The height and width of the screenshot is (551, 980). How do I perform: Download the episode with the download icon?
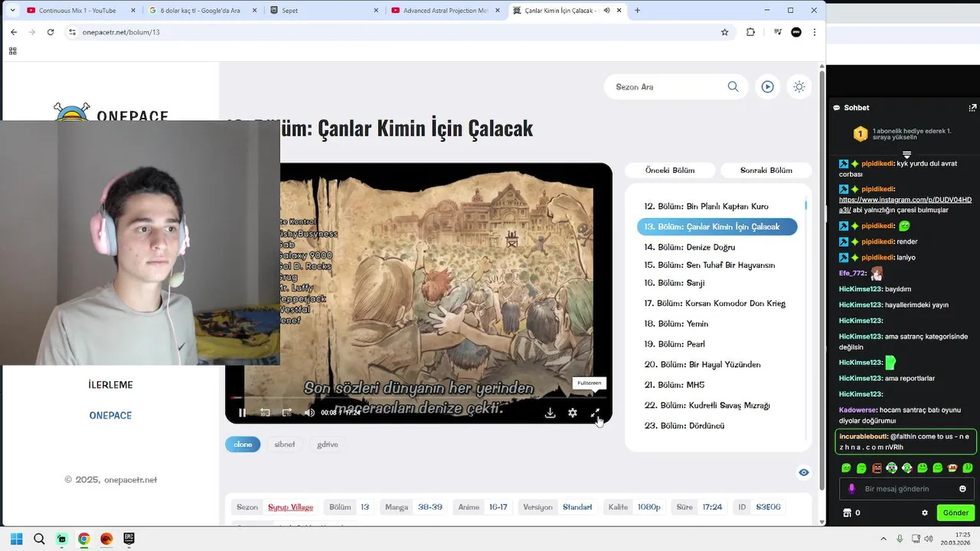coord(550,412)
